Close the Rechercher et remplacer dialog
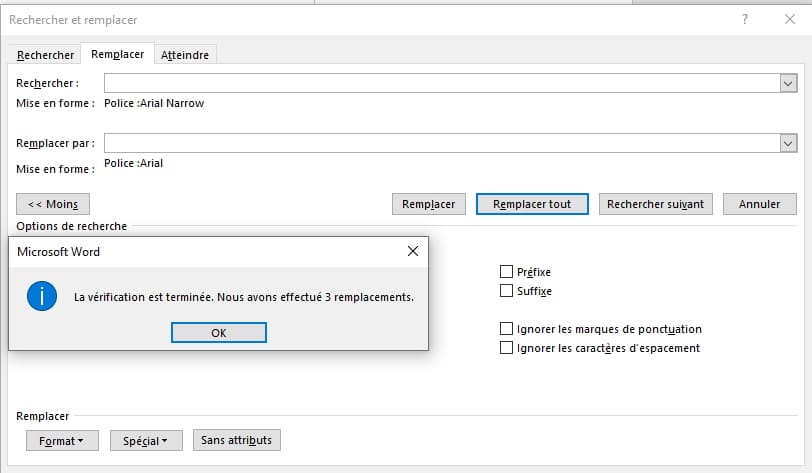This screenshot has width=812, height=473. [x=789, y=19]
